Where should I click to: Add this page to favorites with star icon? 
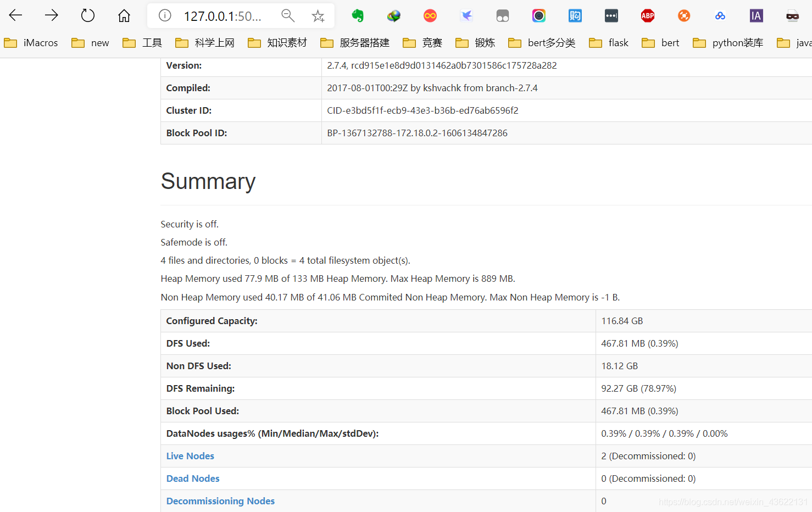point(318,16)
